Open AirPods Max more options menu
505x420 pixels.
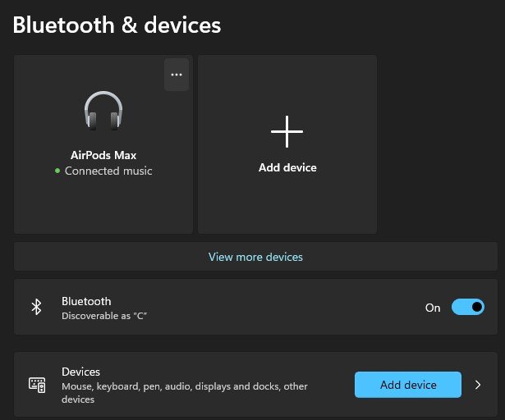click(x=176, y=75)
